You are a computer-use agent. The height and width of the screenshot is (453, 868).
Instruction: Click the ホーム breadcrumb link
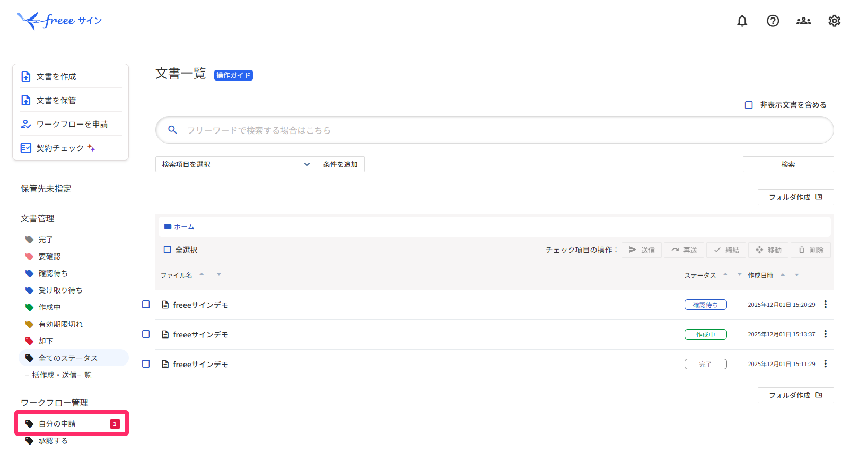coord(184,227)
